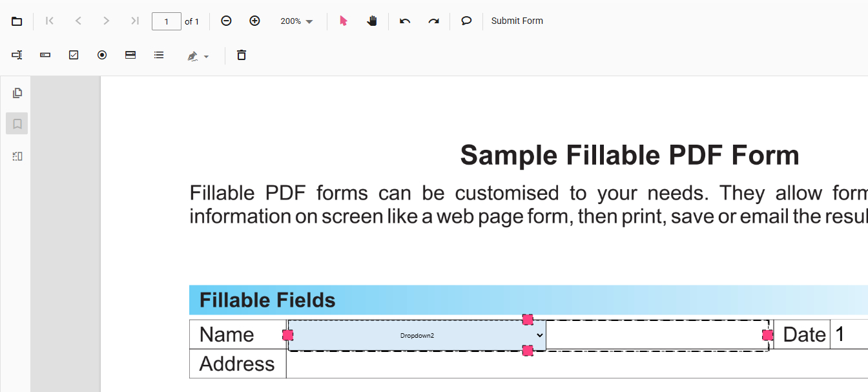Expand the Dropdown2 form field
Screen dimensions: 868x392
540,335
